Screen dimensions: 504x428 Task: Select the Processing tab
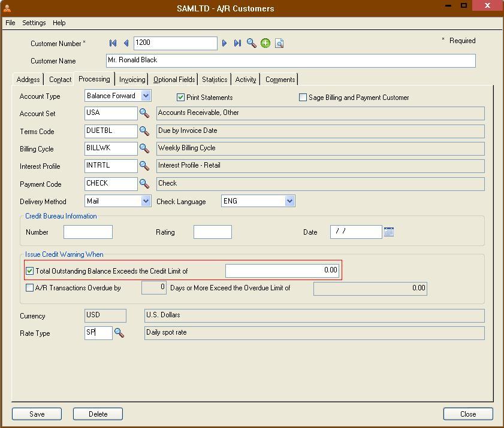[94, 79]
